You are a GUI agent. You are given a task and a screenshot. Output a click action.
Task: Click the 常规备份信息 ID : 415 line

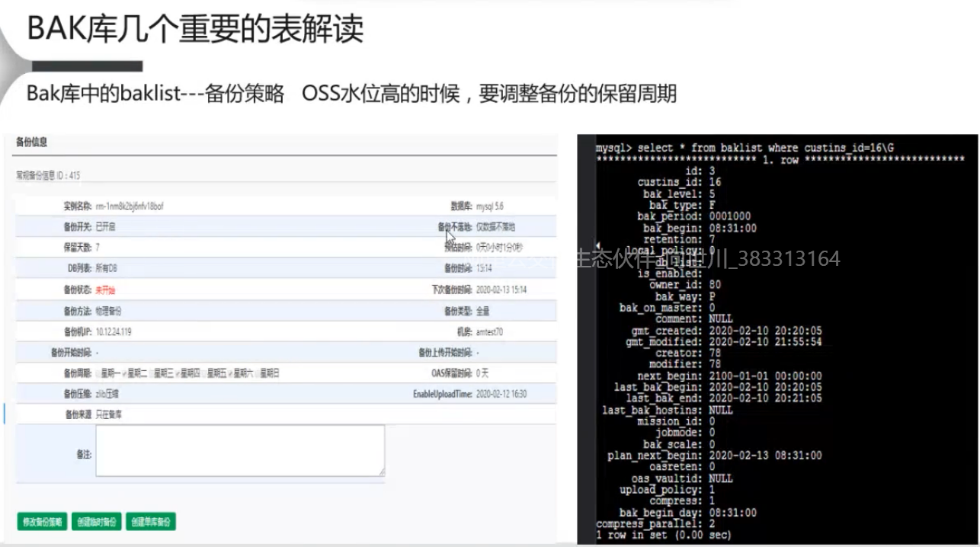48,176
